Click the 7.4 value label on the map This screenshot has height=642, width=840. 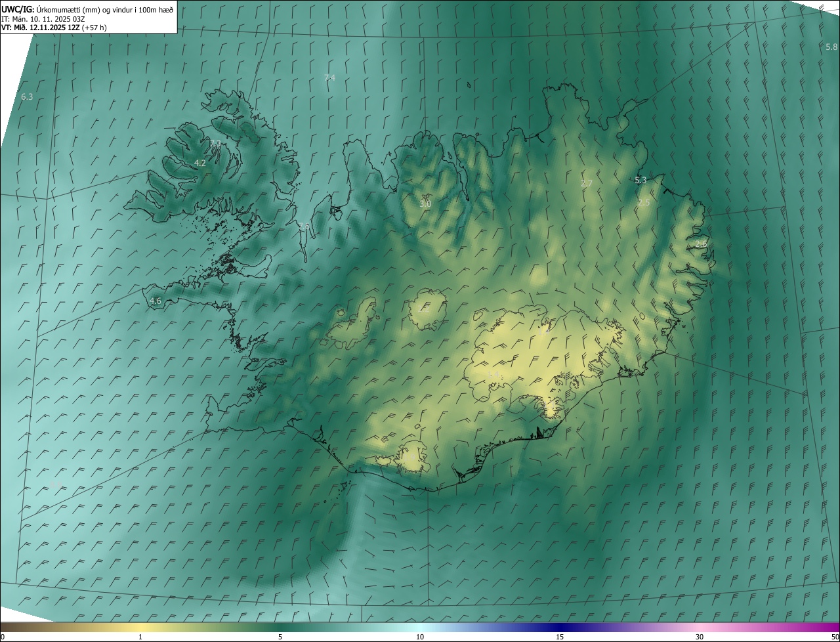coord(329,78)
